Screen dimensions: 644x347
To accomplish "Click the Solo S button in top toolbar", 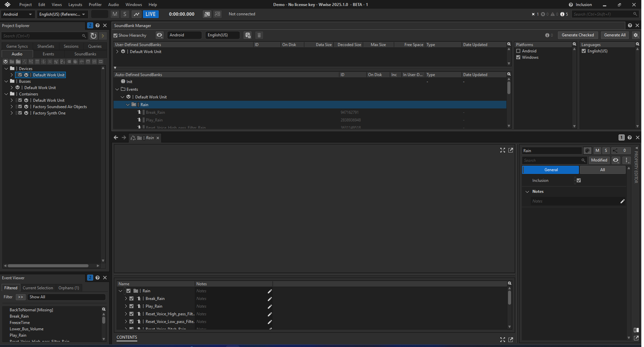I will (x=125, y=14).
